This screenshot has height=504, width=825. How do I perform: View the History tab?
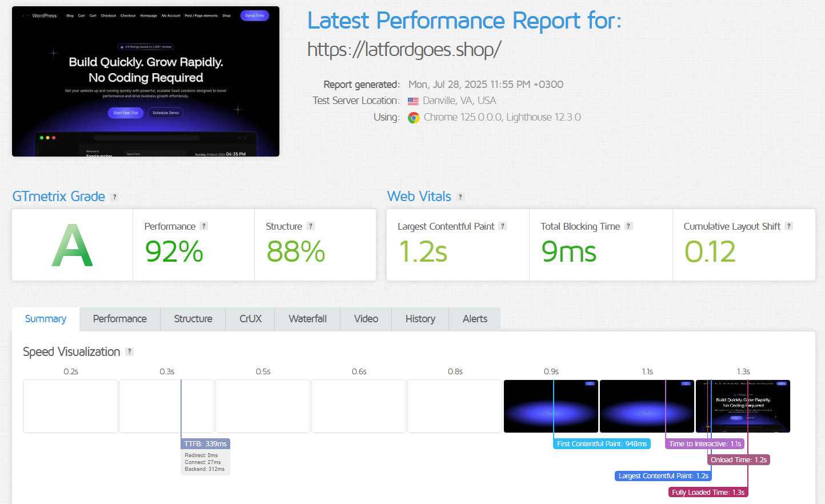420,319
